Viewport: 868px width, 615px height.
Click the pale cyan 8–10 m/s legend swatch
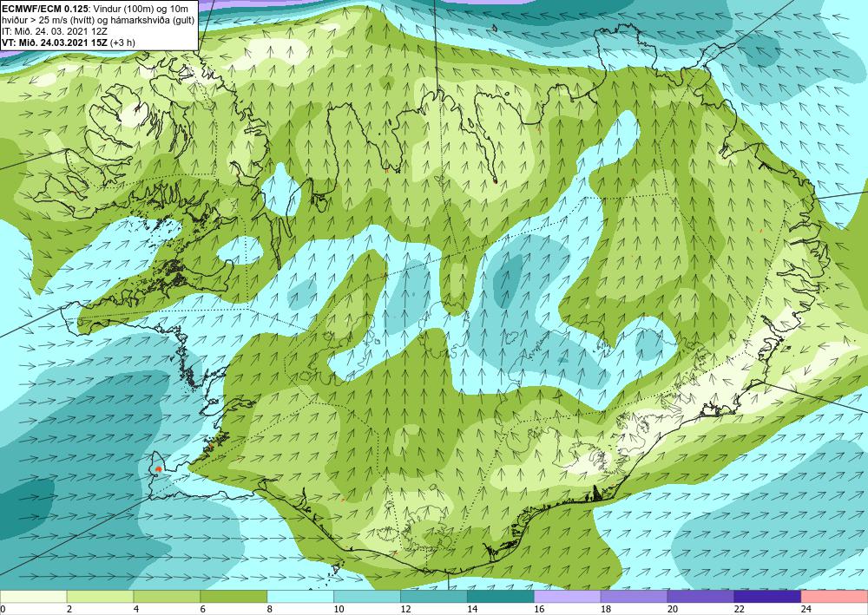click(300, 597)
